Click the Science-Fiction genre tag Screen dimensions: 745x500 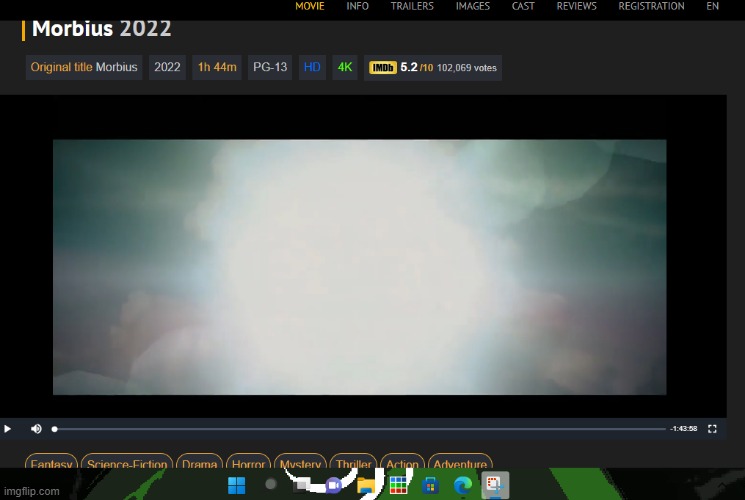point(125,465)
